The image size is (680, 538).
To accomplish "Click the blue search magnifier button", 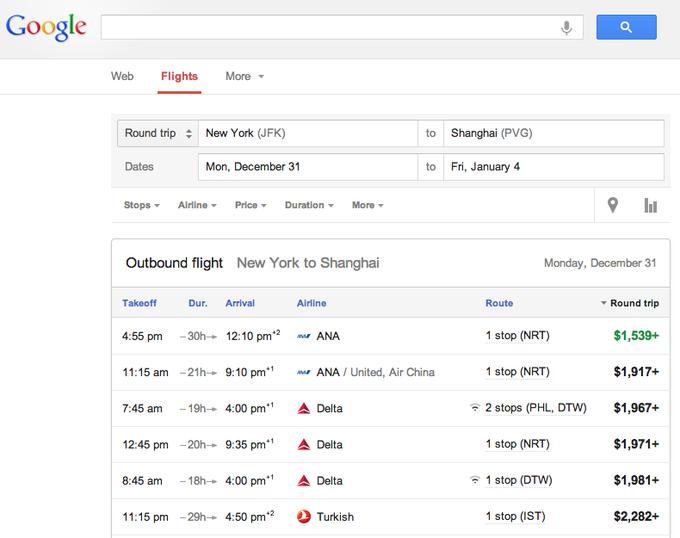I will 626,27.
